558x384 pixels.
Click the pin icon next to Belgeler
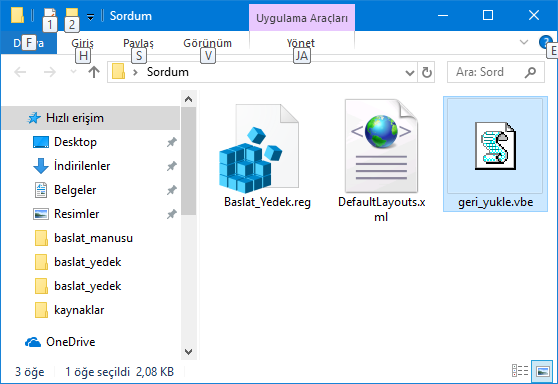(172, 190)
